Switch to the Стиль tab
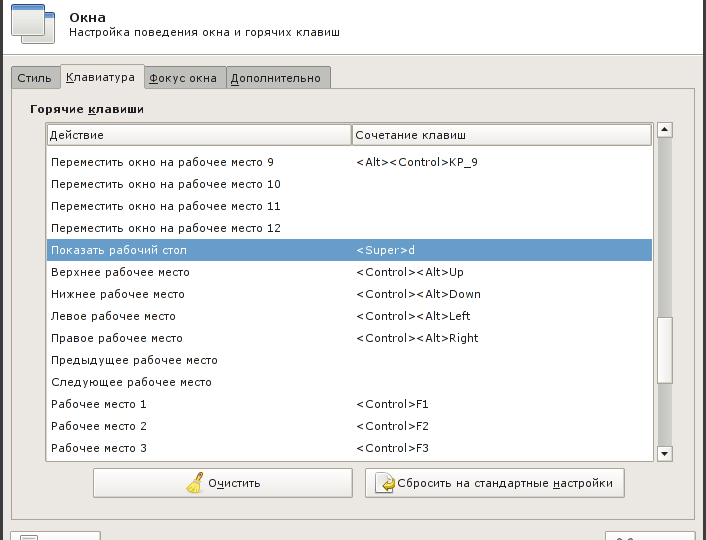The width and height of the screenshot is (706, 540). (34, 78)
